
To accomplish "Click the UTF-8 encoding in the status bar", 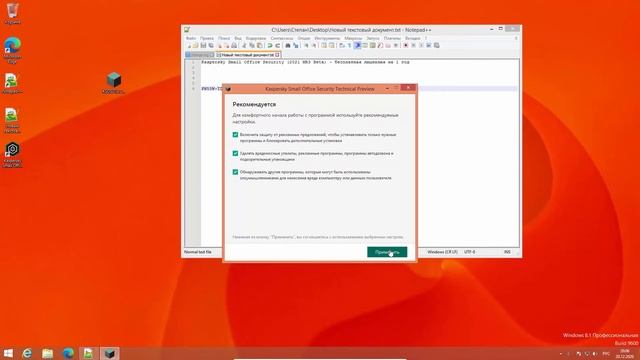I will (x=469, y=252).
